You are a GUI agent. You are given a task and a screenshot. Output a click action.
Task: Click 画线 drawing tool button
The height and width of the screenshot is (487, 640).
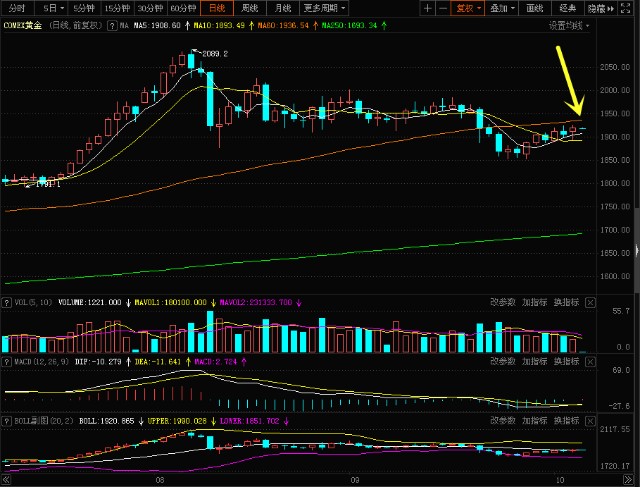(x=536, y=8)
